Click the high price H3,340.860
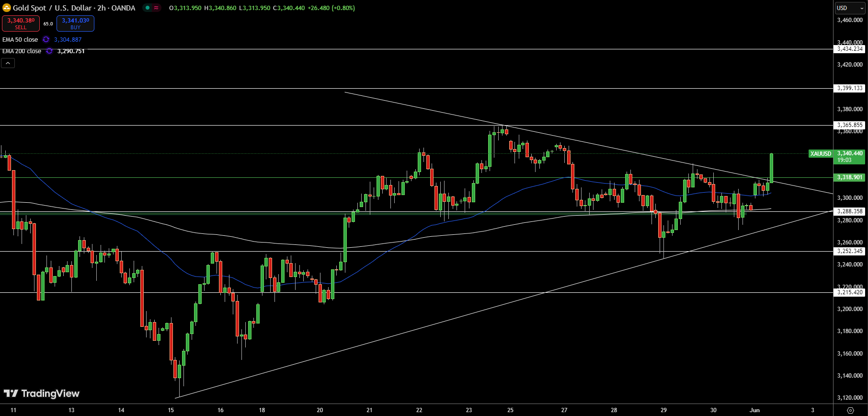The width and height of the screenshot is (868, 416). point(220,8)
